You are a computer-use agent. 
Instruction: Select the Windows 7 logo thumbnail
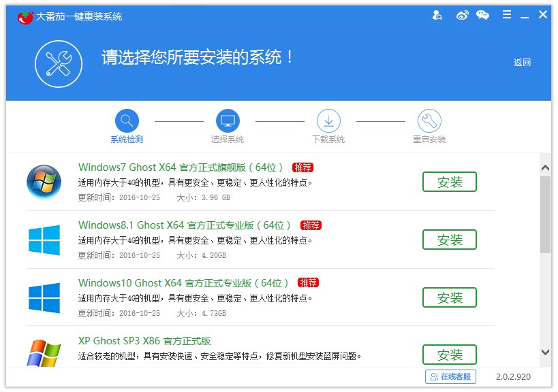coord(44,181)
